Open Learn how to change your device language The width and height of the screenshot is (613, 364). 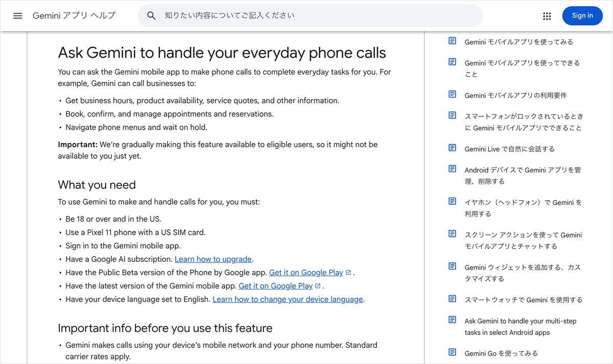pos(288,299)
